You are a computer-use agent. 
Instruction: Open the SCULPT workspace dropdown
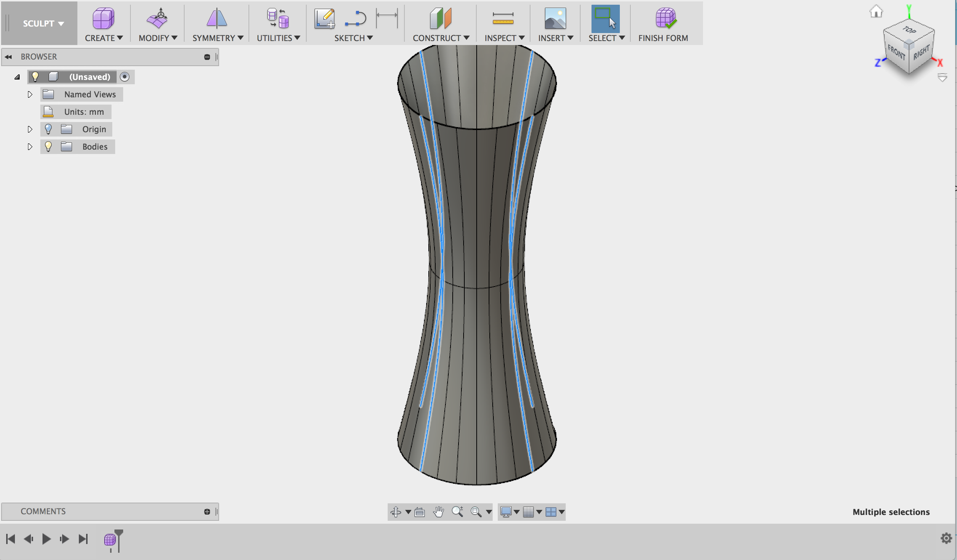click(x=43, y=24)
